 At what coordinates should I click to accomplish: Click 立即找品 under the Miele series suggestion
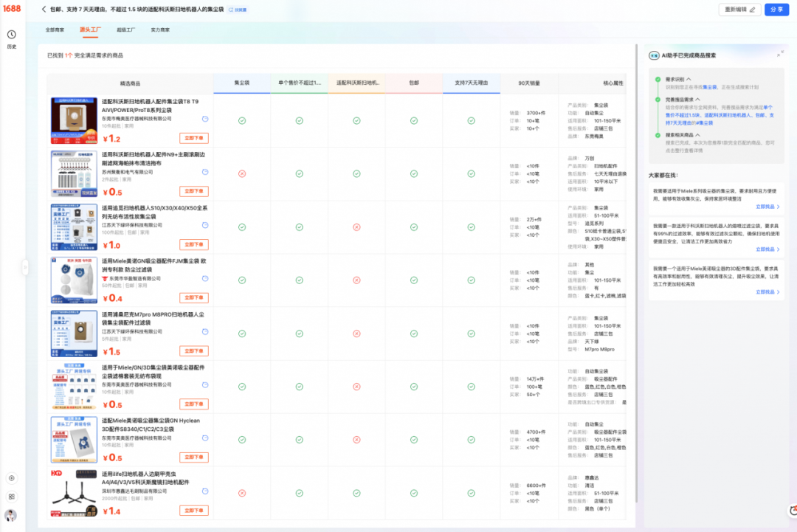(767, 207)
